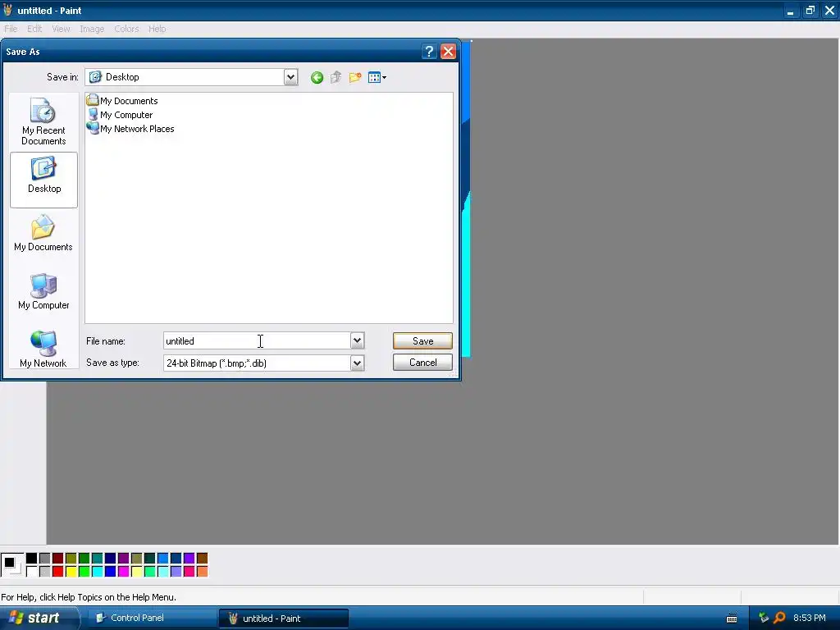
Task: Select Desktop in the places bar
Action: (x=44, y=180)
